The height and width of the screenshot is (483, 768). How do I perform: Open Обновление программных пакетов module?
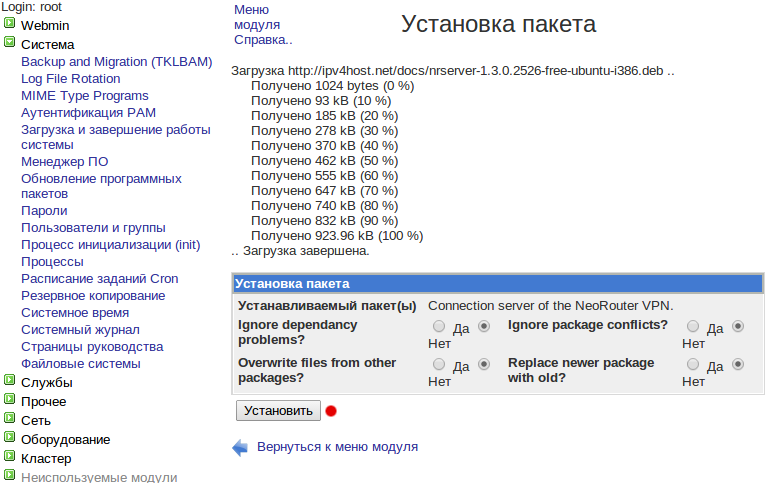pos(101,186)
